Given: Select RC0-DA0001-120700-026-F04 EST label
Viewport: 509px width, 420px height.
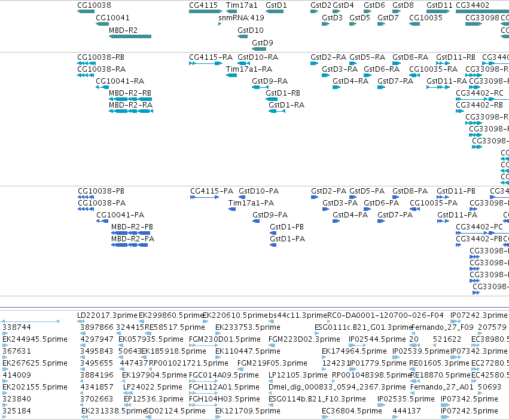Looking at the screenshot, I should [x=385, y=315].
